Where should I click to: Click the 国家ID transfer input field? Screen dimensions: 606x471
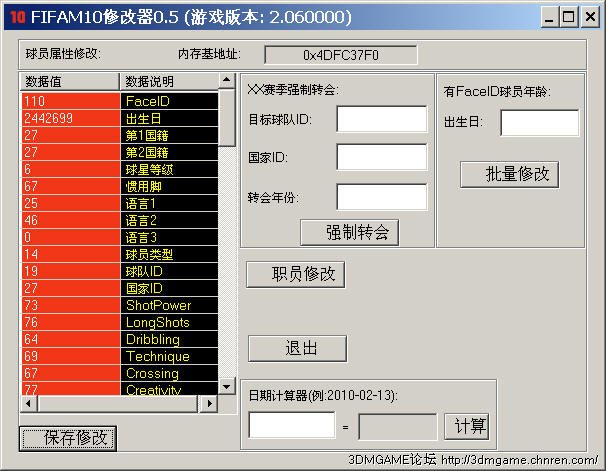point(367,158)
